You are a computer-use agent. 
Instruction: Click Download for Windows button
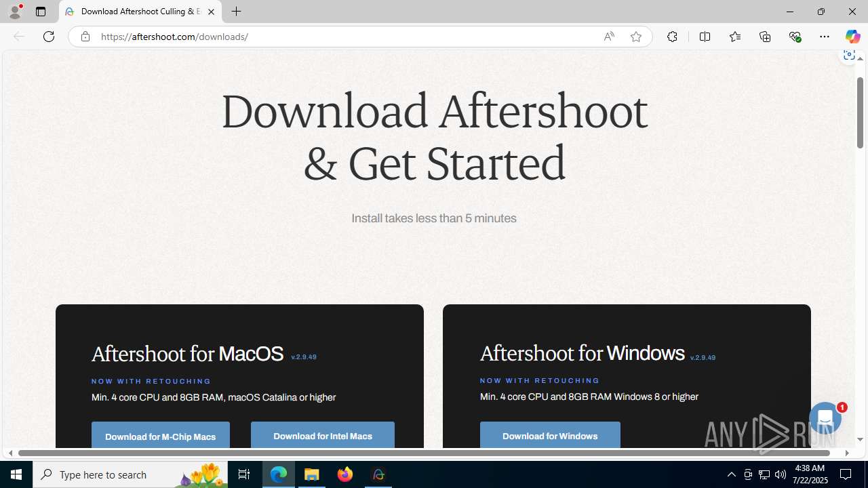tap(550, 435)
